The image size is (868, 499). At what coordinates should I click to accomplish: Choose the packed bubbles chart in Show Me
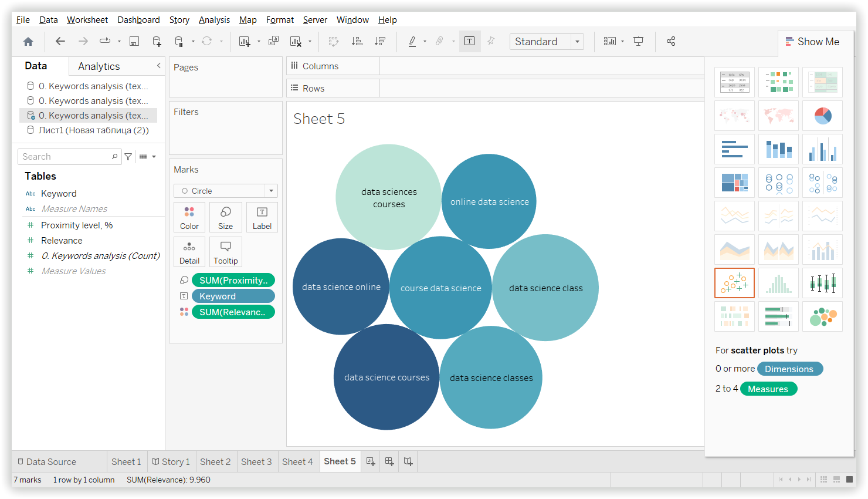tap(822, 317)
